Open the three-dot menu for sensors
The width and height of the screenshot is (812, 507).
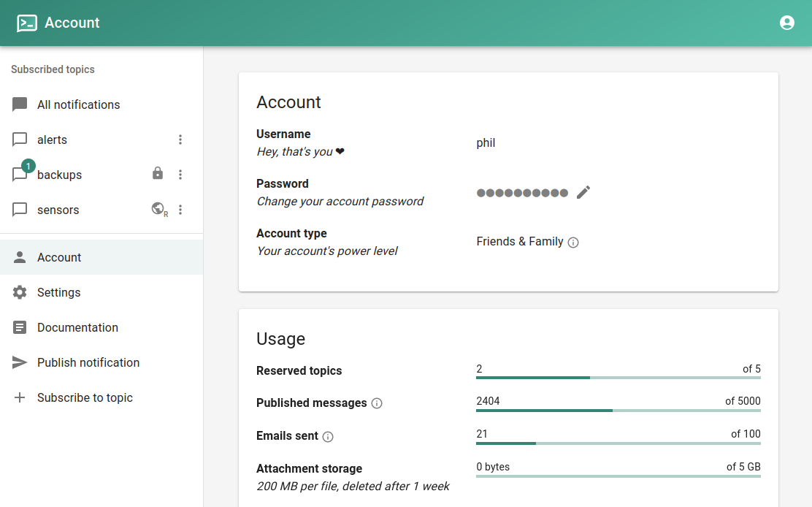coord(180,210)
